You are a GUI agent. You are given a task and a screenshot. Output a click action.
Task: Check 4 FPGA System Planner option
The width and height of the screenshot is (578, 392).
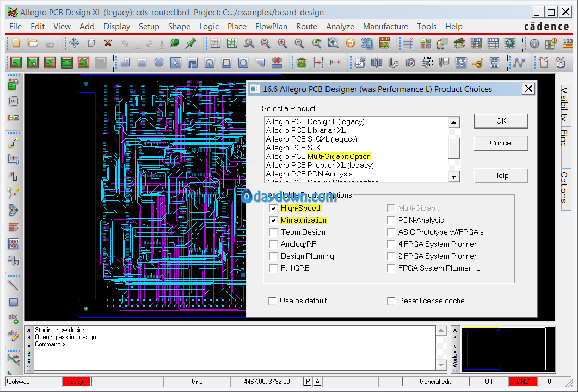coord(391,244)
